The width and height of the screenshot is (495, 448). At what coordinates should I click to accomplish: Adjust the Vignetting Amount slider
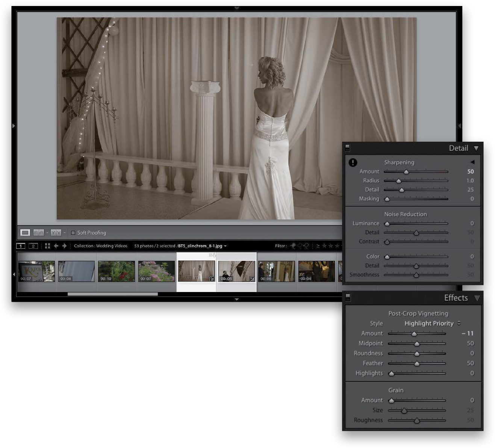[x=417, y=334]
